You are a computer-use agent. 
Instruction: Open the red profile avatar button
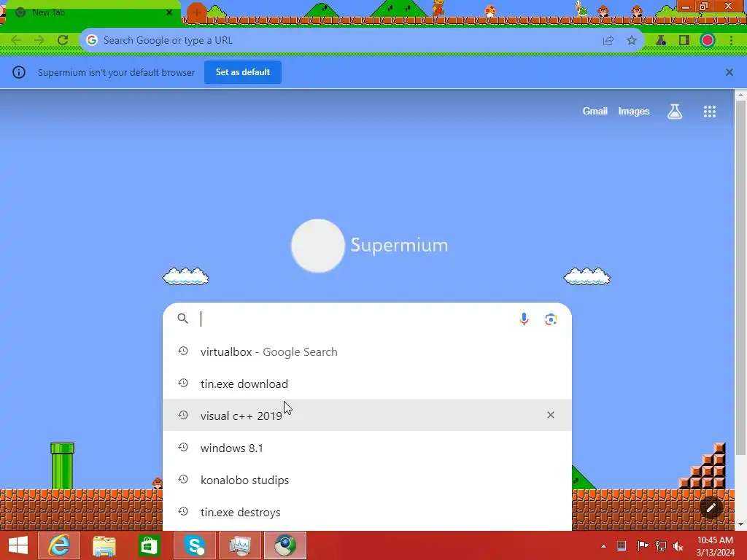708,41
